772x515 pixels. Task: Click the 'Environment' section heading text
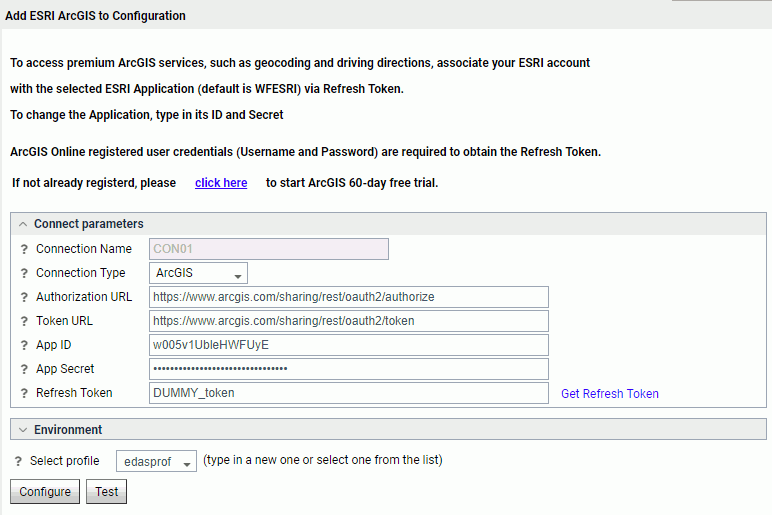point(68,430)
